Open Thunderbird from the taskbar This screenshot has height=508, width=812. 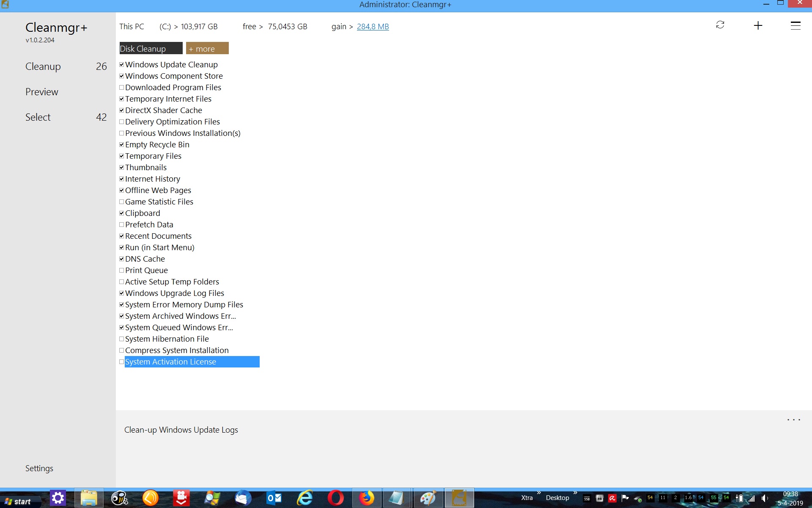[x=243, y=498]
